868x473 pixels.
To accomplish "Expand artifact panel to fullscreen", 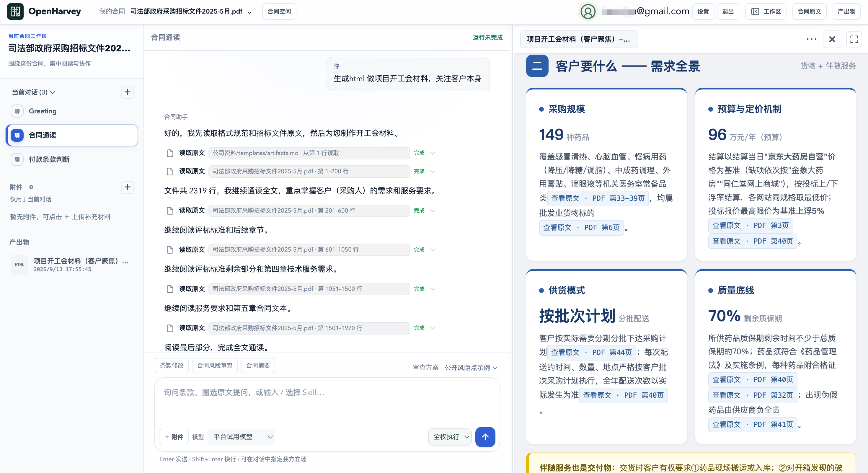I will pyautogui.click(x=854, y=39).
